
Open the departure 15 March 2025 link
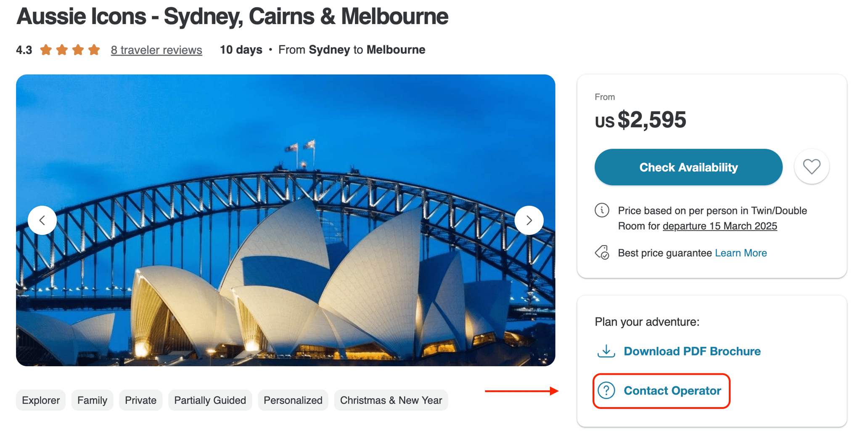[x=720, y=226]
